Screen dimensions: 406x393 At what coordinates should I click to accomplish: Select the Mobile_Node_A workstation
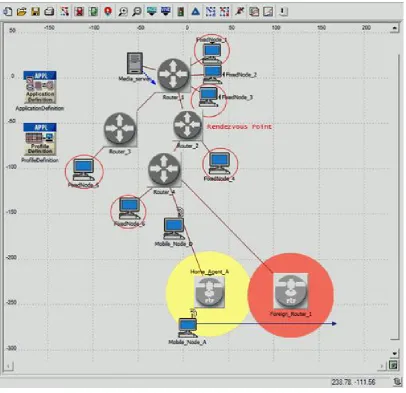[188, 328]
